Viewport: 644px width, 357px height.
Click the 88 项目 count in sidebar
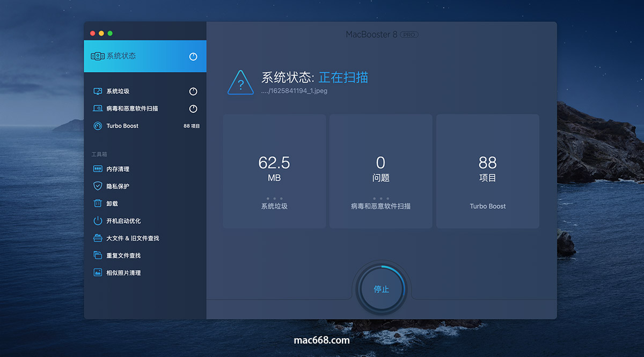pyautogui.click(x=192, y=126)
